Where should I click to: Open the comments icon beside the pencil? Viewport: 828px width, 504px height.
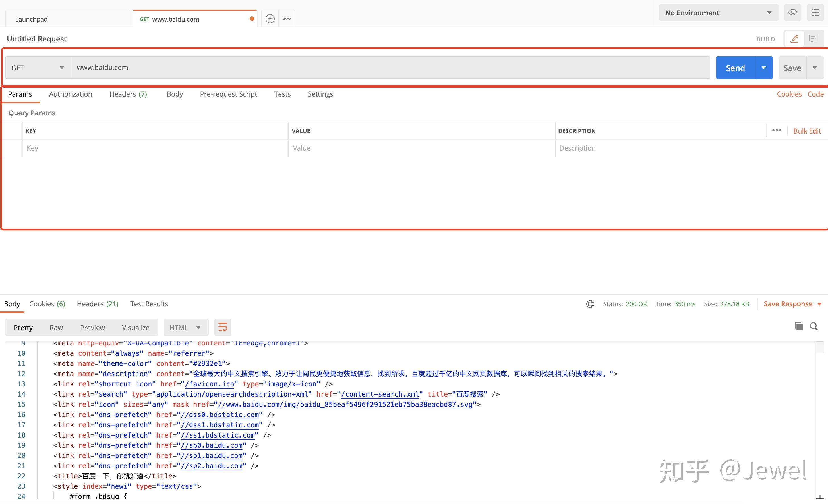[x=813, y=39]
